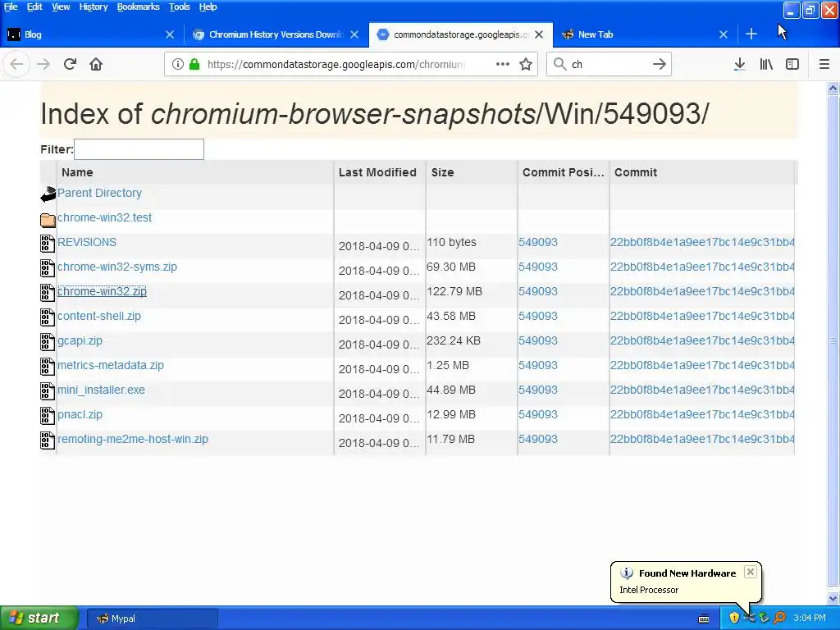Click the magnifier in the search box
The image size is (840, 630).
coord(559,64)
